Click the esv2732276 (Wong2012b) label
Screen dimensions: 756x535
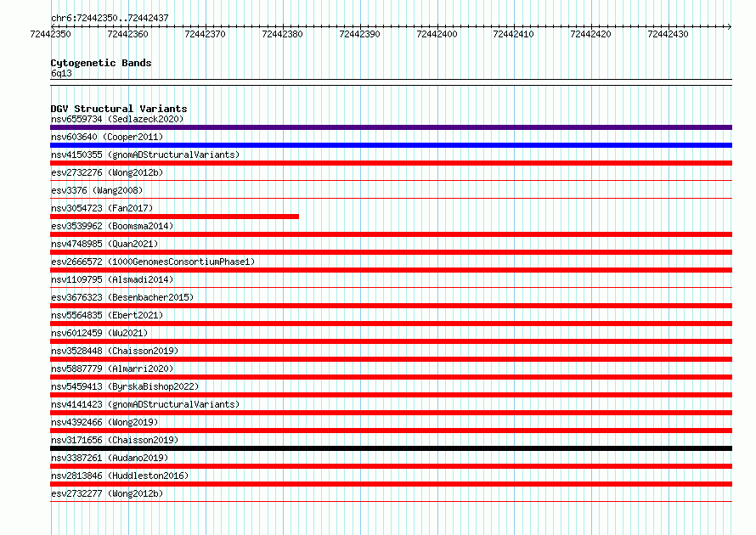coord(107,172)
